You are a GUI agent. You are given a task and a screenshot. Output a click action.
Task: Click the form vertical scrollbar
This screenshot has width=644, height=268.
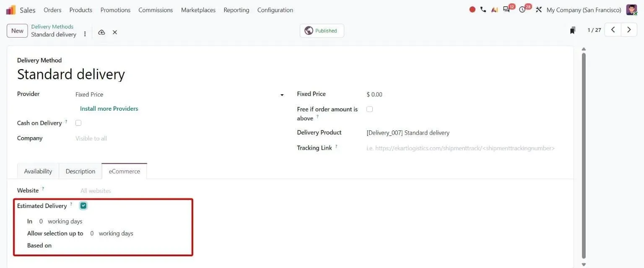coord(584,155)
